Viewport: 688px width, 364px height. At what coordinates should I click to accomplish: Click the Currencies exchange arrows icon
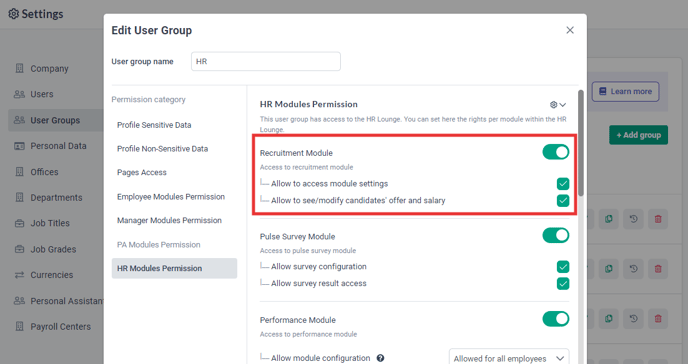[x=19, y=275]
